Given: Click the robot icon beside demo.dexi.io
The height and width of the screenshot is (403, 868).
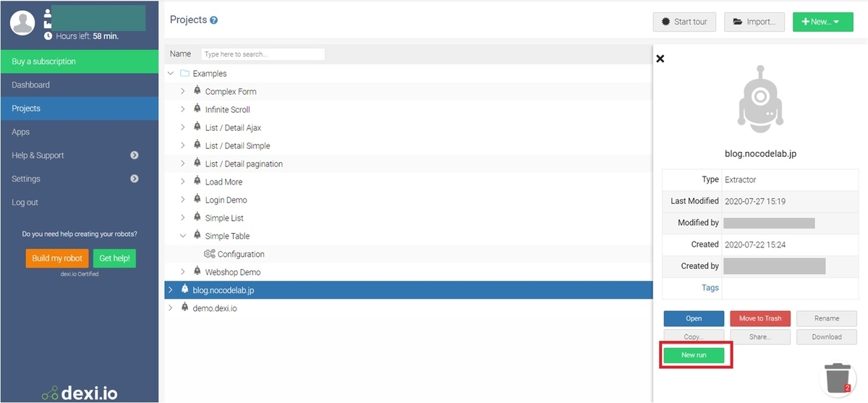Looking at the screenshot, I should [185, 307].
